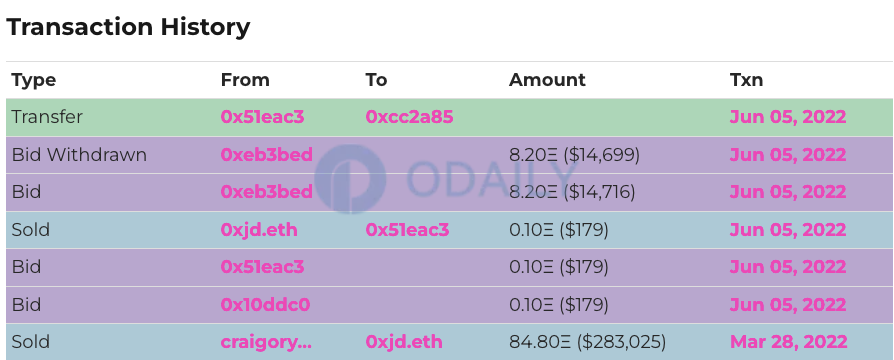This screenshot has width=894, height=360.
Task: Open Transfer row Jun 05, 2022 transaction
Action: (x=788, y=117)
